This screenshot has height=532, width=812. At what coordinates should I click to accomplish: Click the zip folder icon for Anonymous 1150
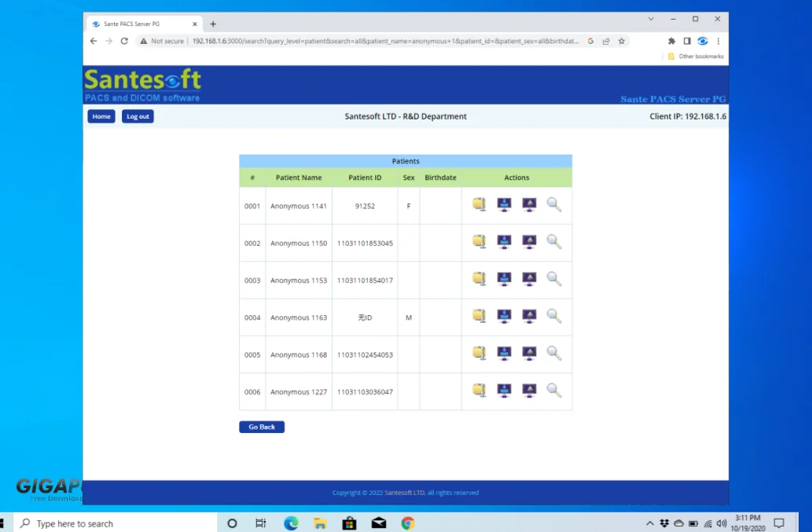[479, 242]
